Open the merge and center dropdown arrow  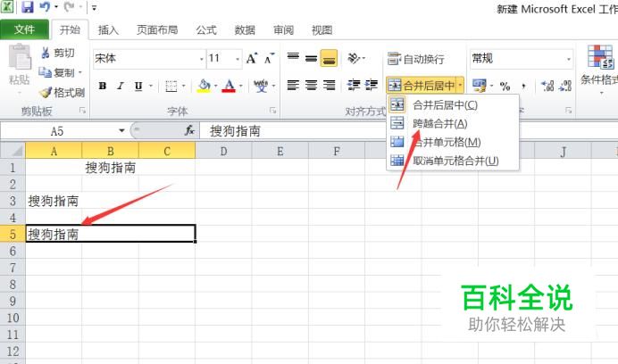[x=460, y=85]
